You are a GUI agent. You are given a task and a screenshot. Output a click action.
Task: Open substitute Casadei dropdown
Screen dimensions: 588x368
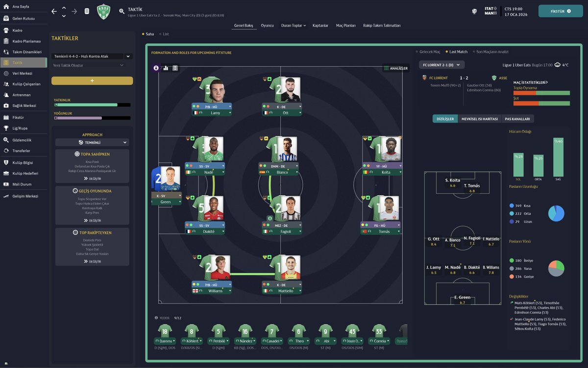point(271,341)
